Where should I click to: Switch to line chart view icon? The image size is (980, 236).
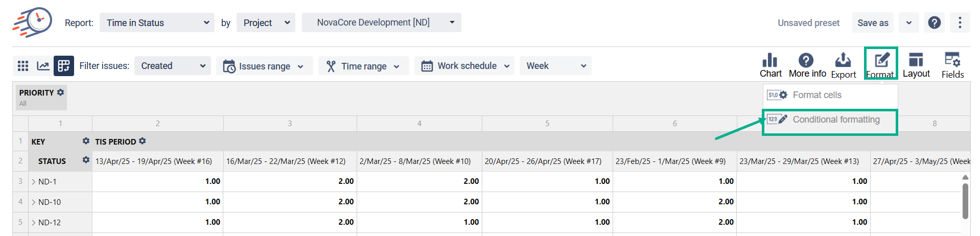[x=43, y=66]
